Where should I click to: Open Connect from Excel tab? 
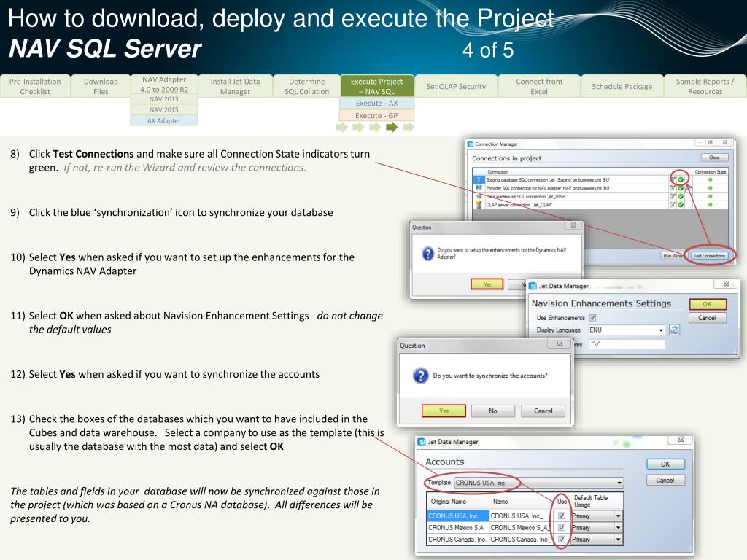pyautogui.click(x=539, y=86)
